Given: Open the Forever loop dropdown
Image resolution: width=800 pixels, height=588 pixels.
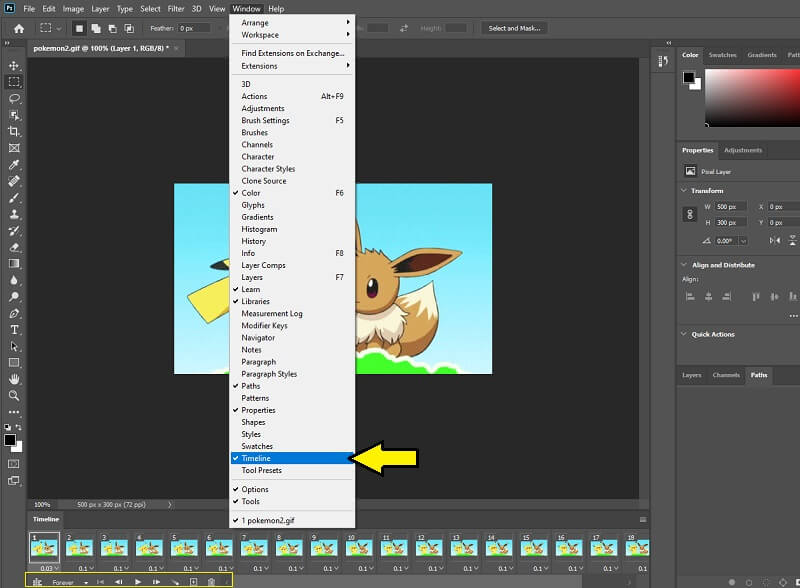Looking at the screenshot, I should [85, 580].
